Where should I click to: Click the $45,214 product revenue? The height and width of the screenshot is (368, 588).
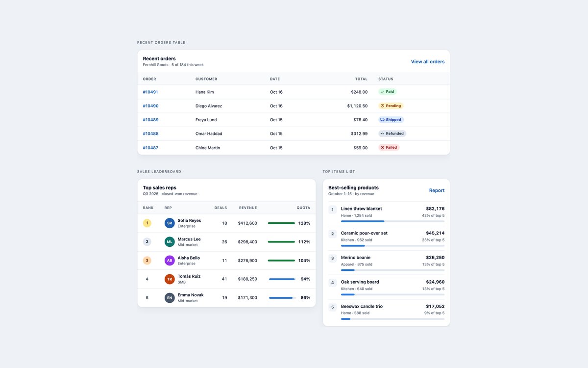(x=435, y=233)
